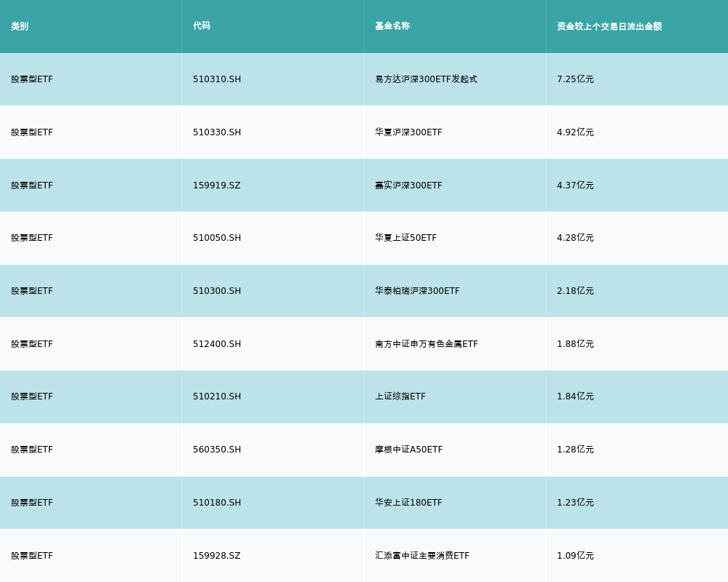This screenshot has height=582, width=728.
Task: Select fund name 南方中证申万有色金属ETF
Action: (426, 344)
